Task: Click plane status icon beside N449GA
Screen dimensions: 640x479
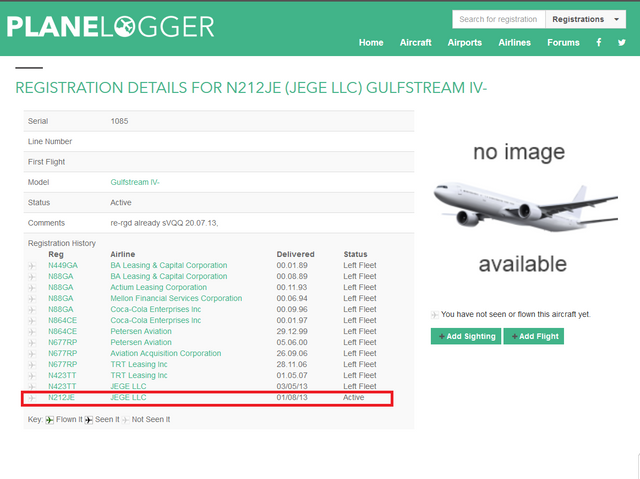Action: pyautogui.click(x=32, y=266)
